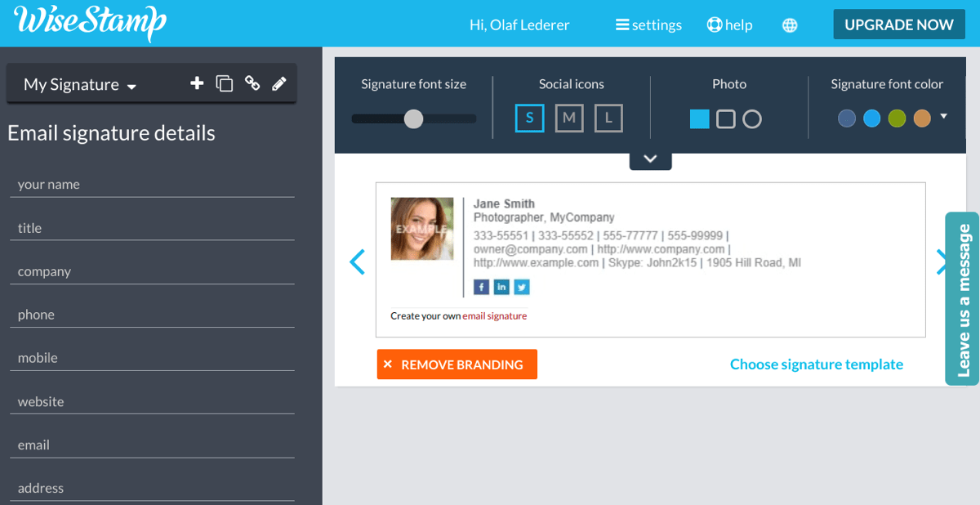Click the title input field
This screenshot has height=505, width=980.
[x=152, y=228]
